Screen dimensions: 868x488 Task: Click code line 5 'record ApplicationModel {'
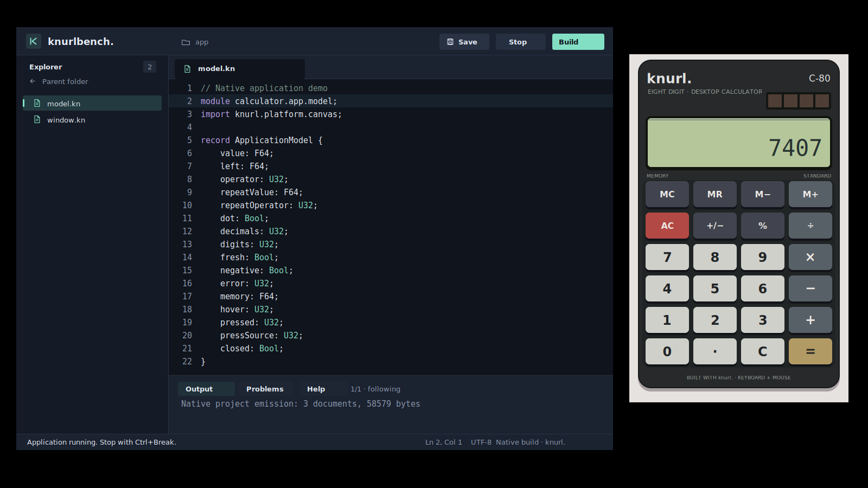click(x=261, y=140)
